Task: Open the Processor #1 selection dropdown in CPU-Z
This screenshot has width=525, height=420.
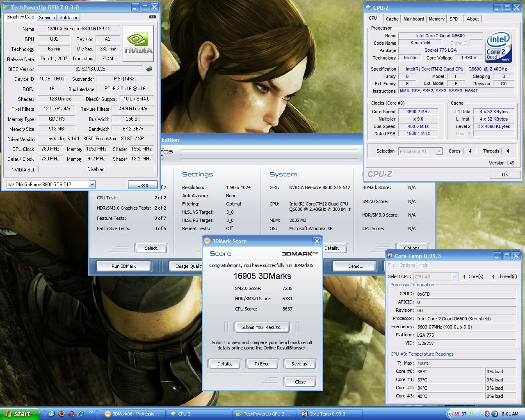Action: click(438, 151)
